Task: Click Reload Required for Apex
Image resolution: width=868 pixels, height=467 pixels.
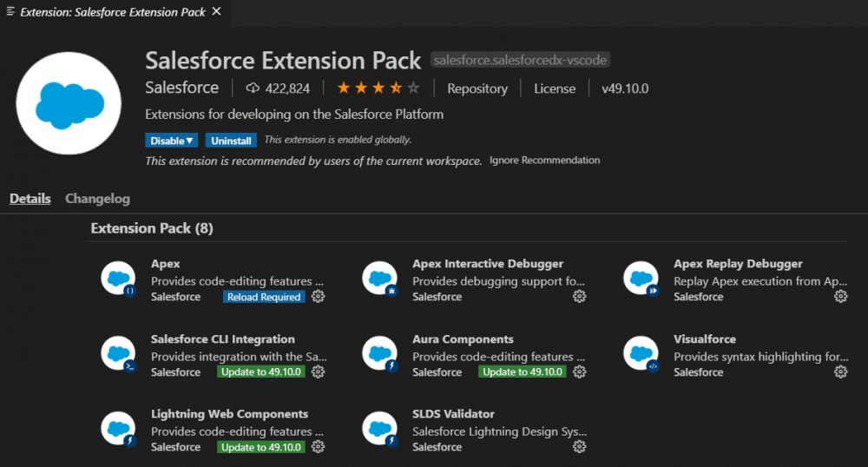Action: [263, 297]
